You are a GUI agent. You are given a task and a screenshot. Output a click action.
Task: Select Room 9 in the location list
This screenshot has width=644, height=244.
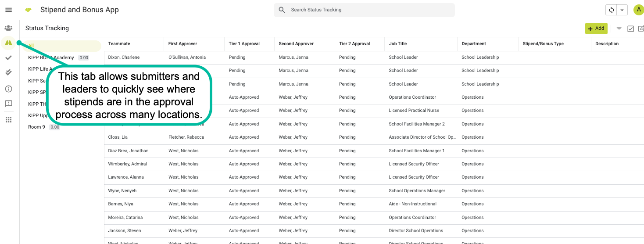click(37, 127)
